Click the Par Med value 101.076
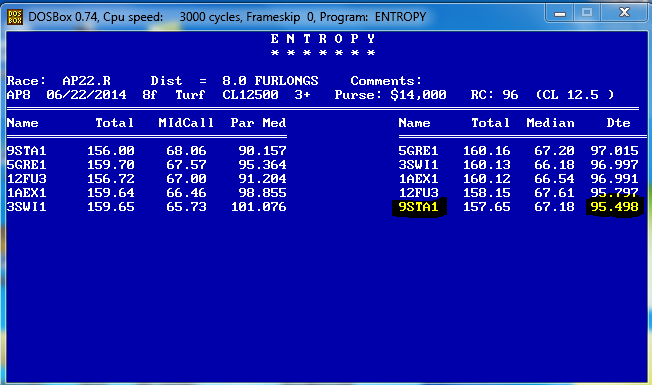The height and width of the screenshot is (385, 652). 259,207
